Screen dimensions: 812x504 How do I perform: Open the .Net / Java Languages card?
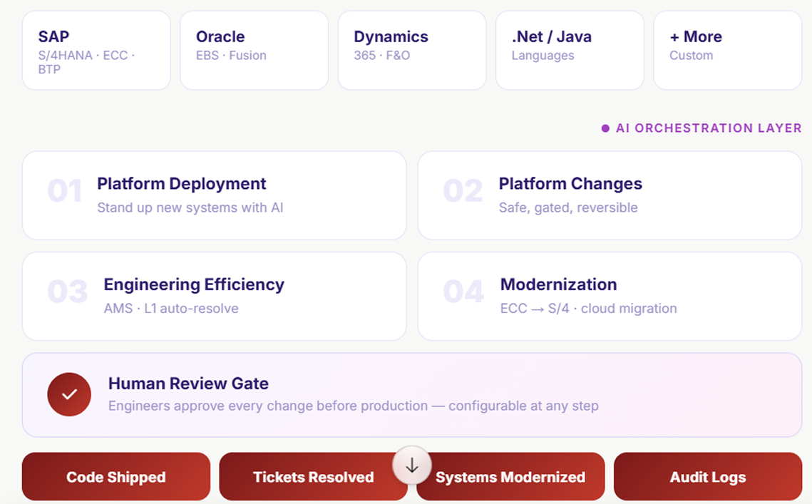[570, 50]
